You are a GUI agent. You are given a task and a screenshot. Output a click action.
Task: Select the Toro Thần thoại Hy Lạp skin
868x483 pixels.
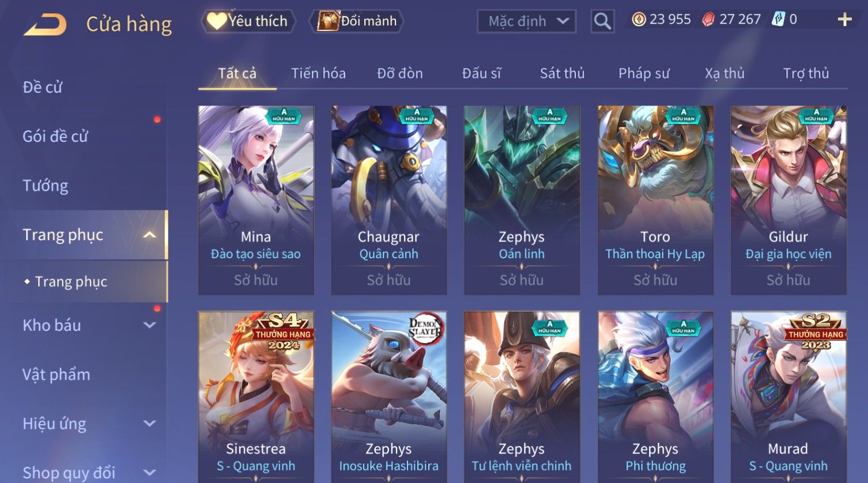tap(655, 200)
